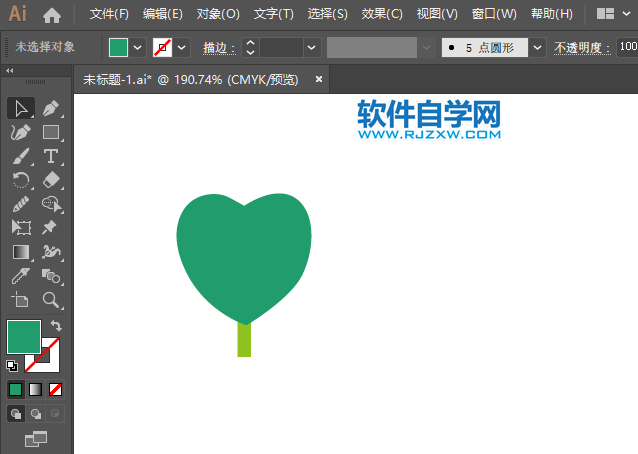Select the Type tool
Screen dimensions: 638x454
click(x=51, y=156)
